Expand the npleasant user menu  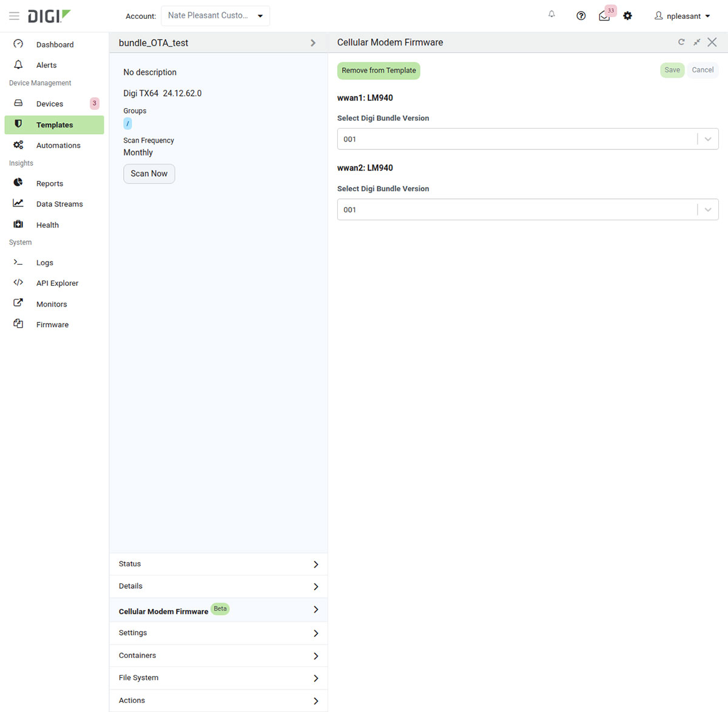click(682, 16)
